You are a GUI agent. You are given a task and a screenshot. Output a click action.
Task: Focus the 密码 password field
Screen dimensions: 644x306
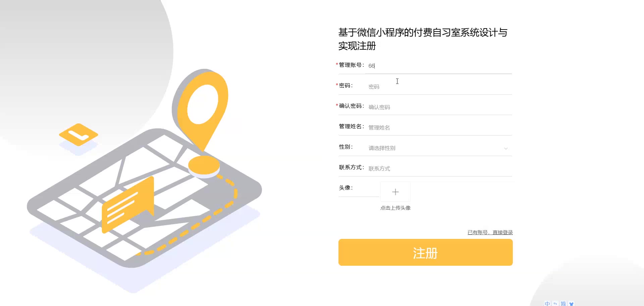click(439, 87)
